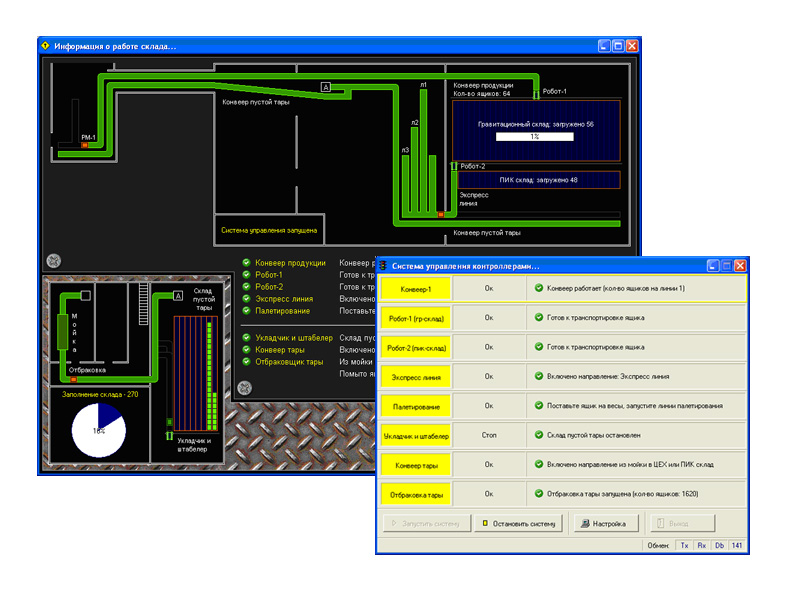Image resolution: width=800 pixels, height=600 pixels.
Task: Click green check before 'Конвеер работает' message
Action: coord(538,289)
